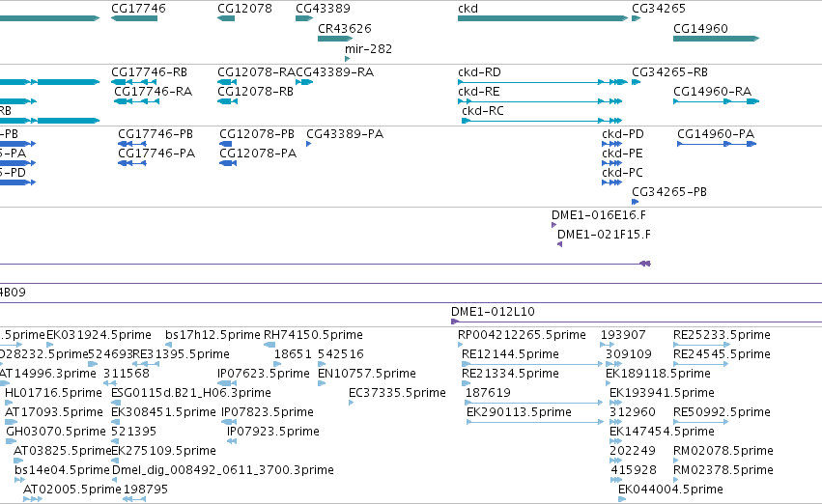Viewport: 822px width, 504px height.
Task: Click the ckd-RC transcript feature
Action: [542, 121]
